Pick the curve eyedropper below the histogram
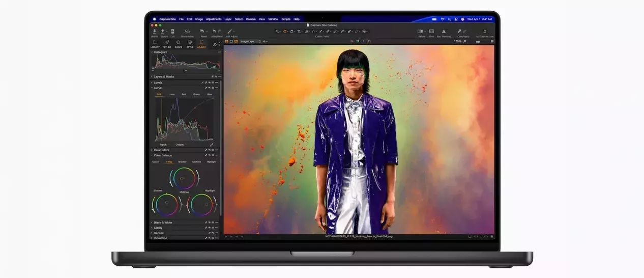644x278 pixels. point(212,145)
